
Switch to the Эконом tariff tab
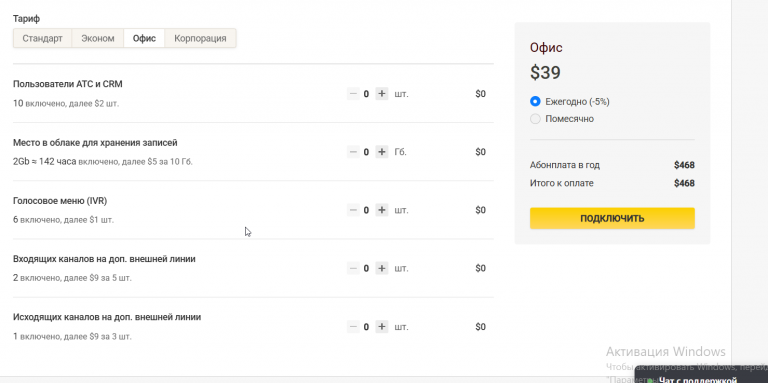point(98,38)
